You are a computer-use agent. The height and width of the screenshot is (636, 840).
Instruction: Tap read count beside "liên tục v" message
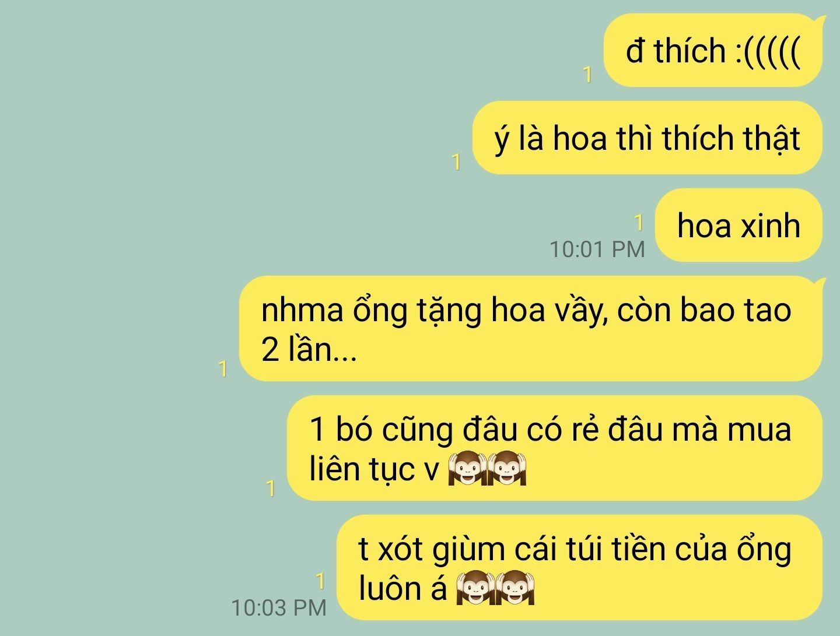pos(270,489)
